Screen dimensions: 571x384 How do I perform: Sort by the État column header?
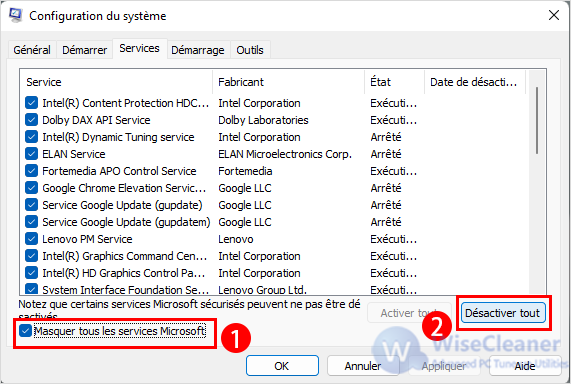[395, 82]
